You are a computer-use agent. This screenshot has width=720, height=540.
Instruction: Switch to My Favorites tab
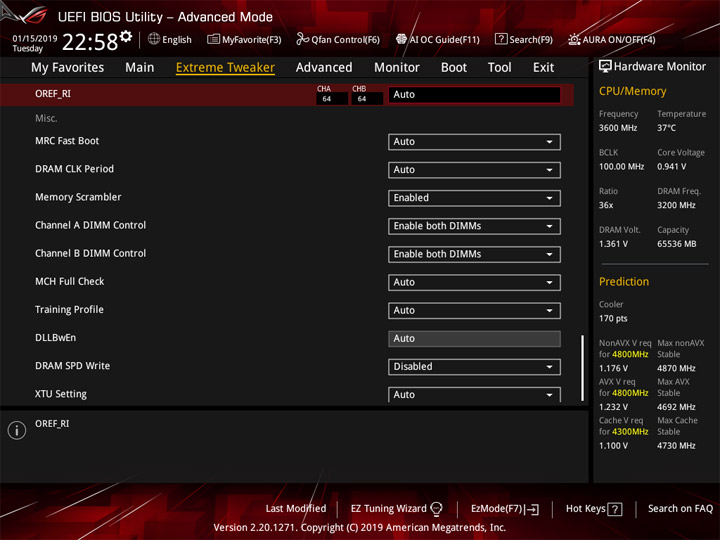pyautogui.click(x=68, y=68)
